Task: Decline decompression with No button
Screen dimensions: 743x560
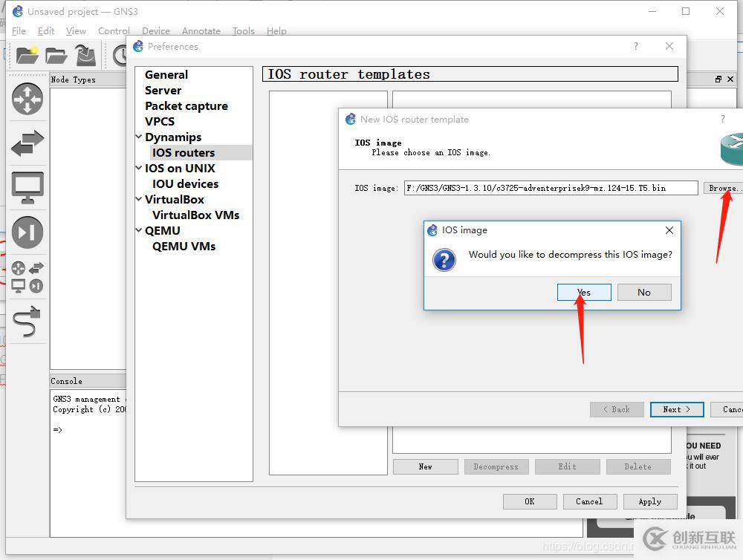Action: tap(644, 293)
